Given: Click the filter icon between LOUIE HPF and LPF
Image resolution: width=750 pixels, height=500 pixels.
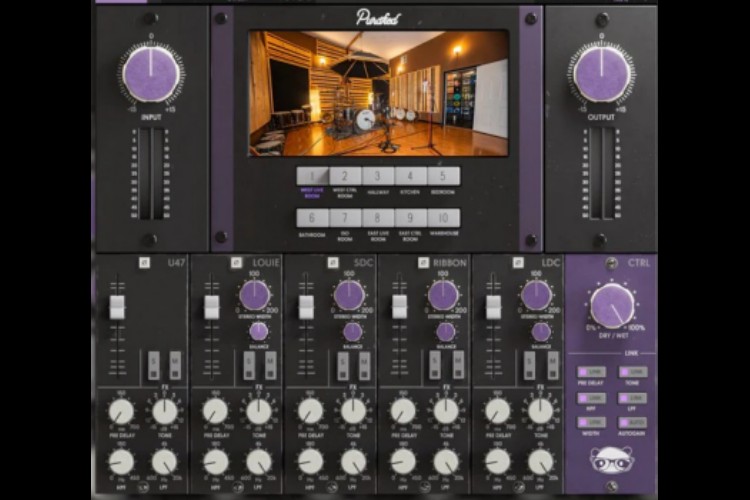Looking at the screenshot, I should tap(237, 488).
